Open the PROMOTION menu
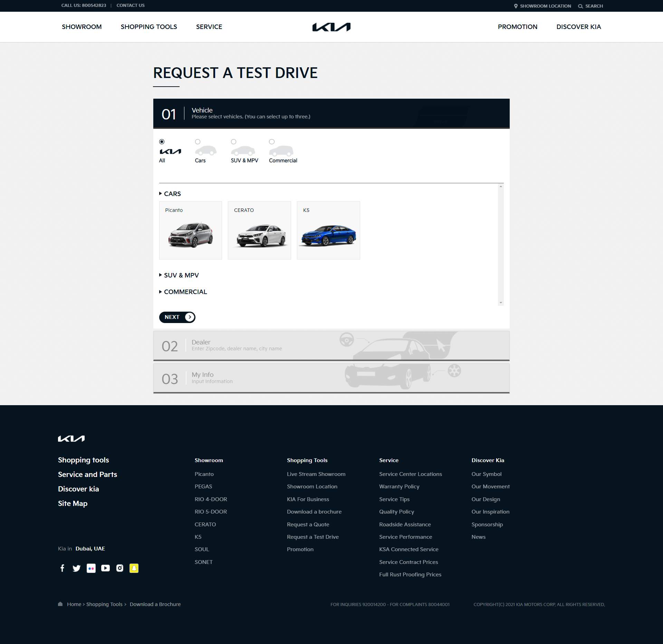 [517, 27]
